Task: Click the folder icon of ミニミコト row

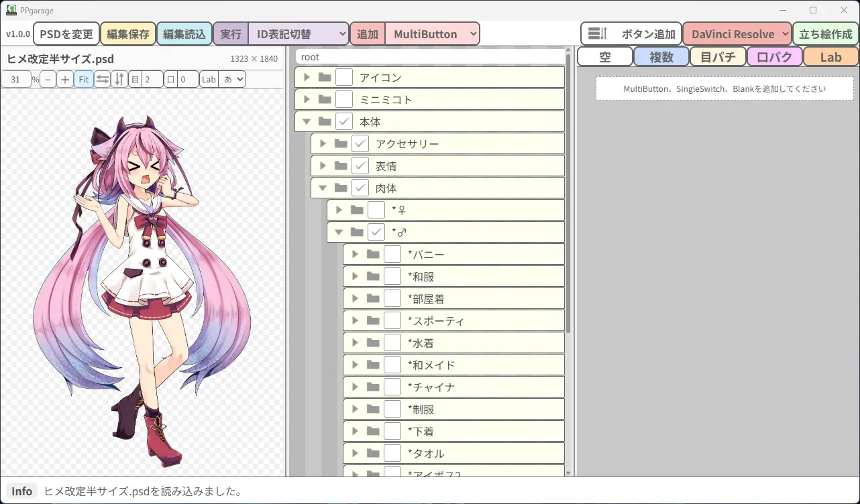Action: point(325,99)
